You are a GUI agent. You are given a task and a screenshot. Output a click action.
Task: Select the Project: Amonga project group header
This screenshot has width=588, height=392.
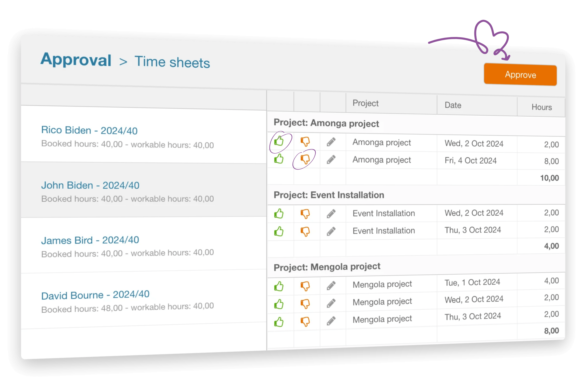[x=326, y=123]
